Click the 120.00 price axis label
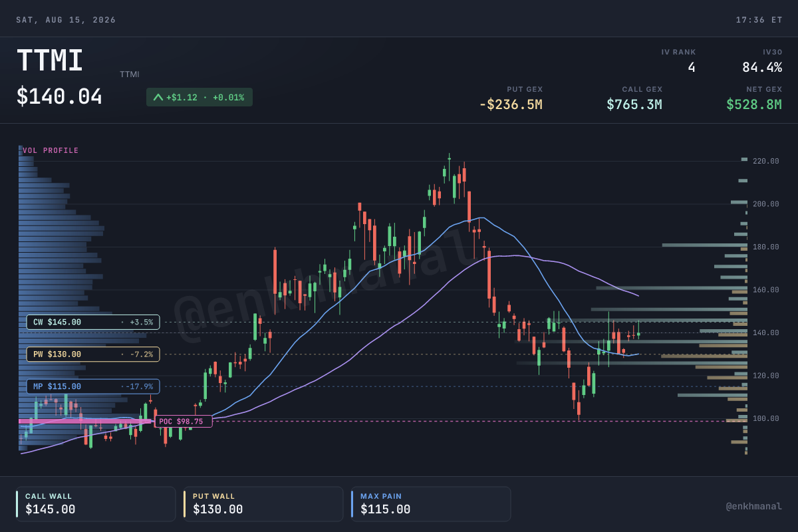This screenshot has height=532, width=798. 765,376
